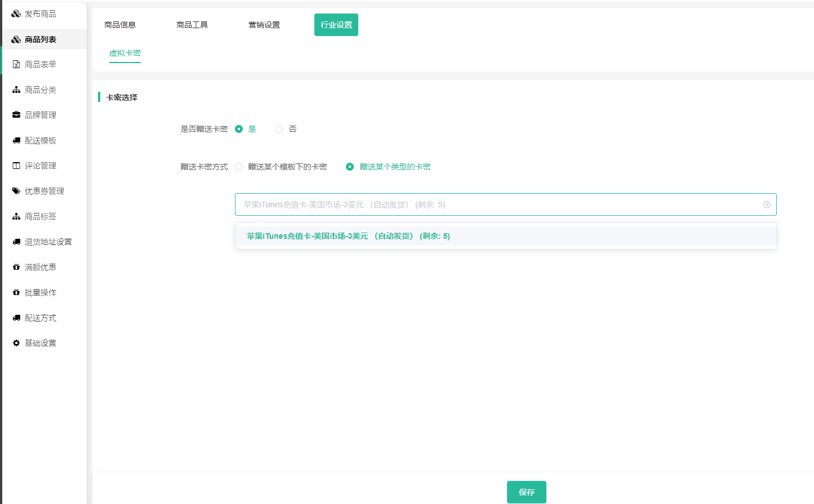
Task: Click the 优惠券管理 tag icon
Action: tap(16, 191)
